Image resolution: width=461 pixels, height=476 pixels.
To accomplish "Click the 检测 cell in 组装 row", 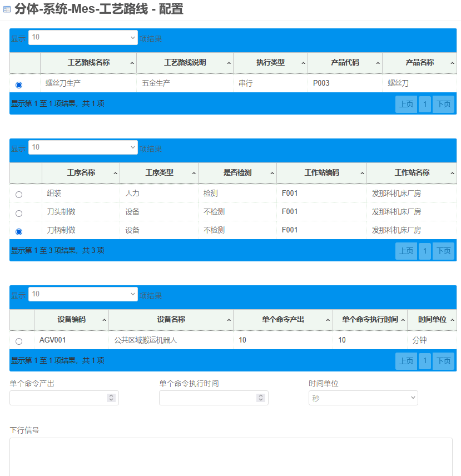I will [237, 194].
